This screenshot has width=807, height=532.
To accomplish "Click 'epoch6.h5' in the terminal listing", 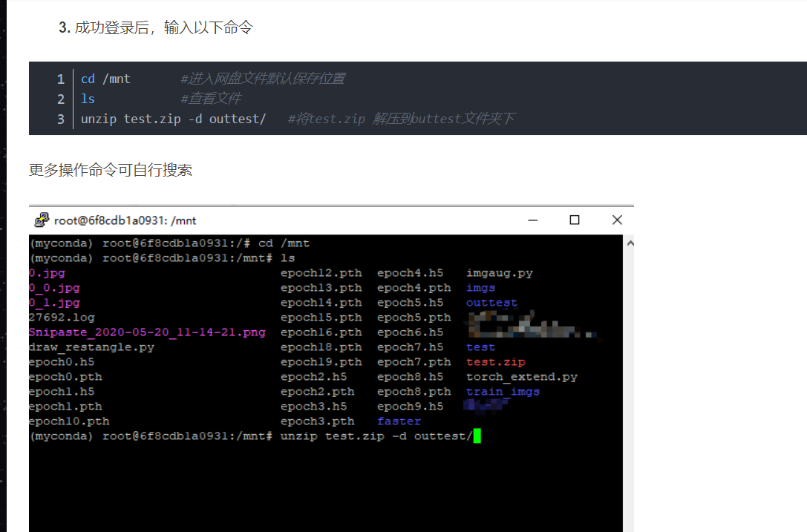I will (411, 332).
